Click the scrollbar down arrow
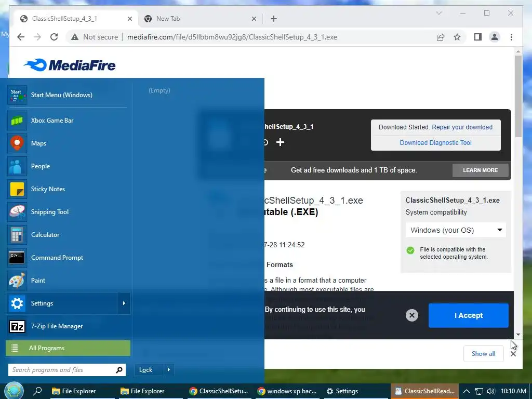Viewport: 532px width, 399px height. click(x=518, y=335)
